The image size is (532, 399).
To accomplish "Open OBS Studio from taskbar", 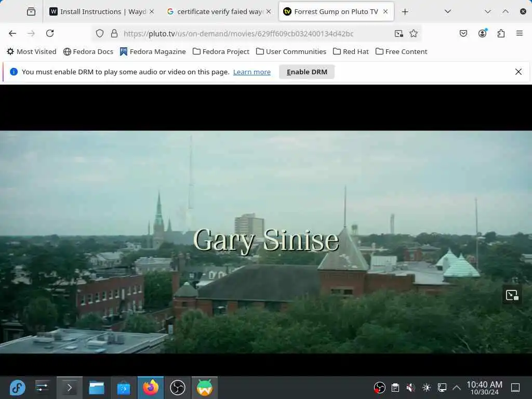I will pyautogui.click(x=178, y=388).
